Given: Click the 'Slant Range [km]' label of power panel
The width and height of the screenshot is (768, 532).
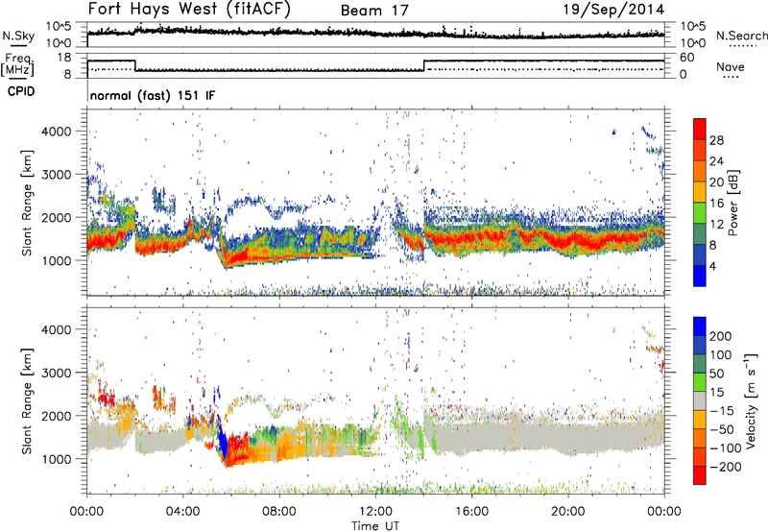Looking at the screenshot, I should 27,203.
